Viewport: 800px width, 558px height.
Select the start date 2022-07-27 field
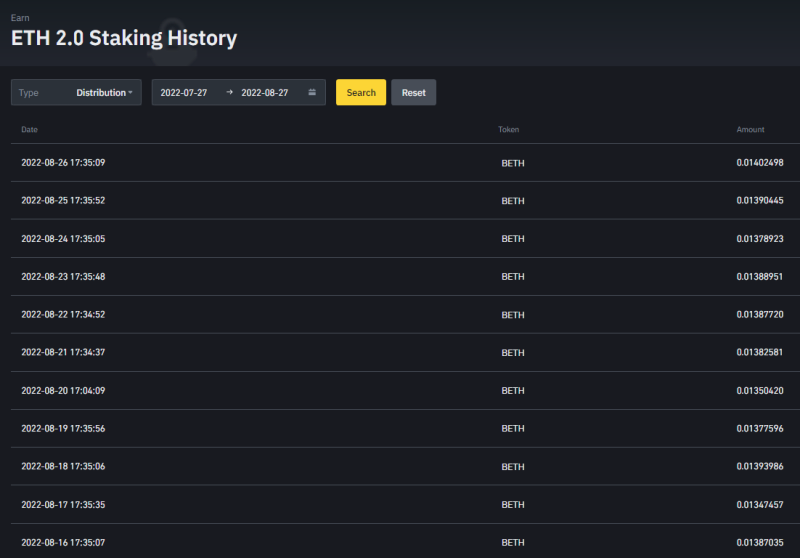184,93
